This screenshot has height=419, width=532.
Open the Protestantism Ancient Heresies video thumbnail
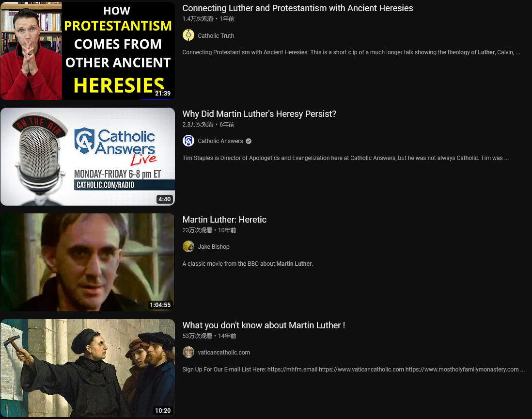(x=88, y=51)
